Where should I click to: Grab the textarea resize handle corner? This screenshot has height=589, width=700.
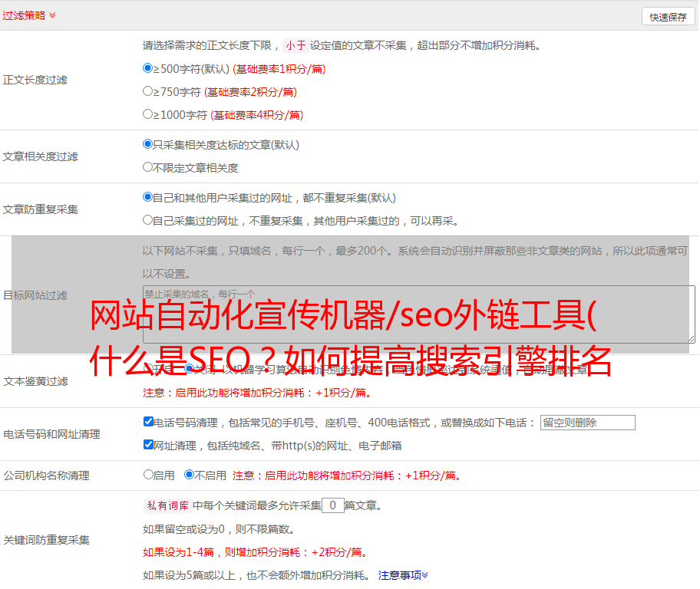(691, 338)
